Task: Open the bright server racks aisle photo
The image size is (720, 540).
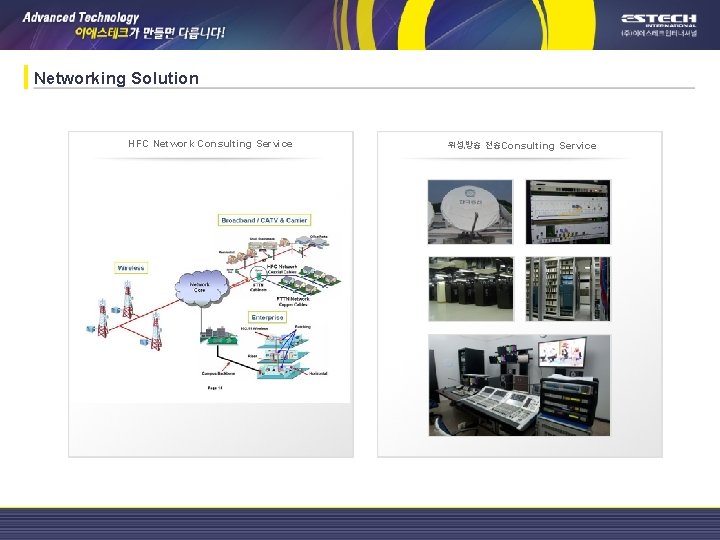Action: 568,289
